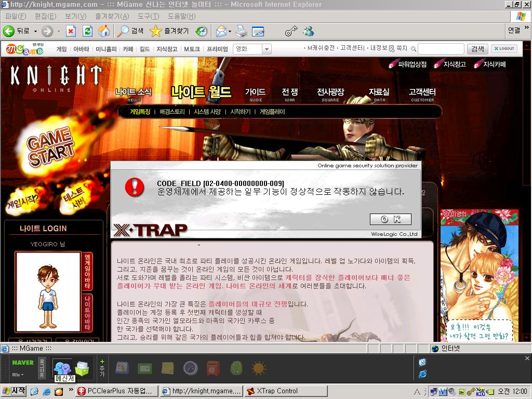Image resolution: width=532 pixels, height=399 pixels.
Task: Click the IE Forward arrow button
Action: pyautogui.click(x=47, y=31)
